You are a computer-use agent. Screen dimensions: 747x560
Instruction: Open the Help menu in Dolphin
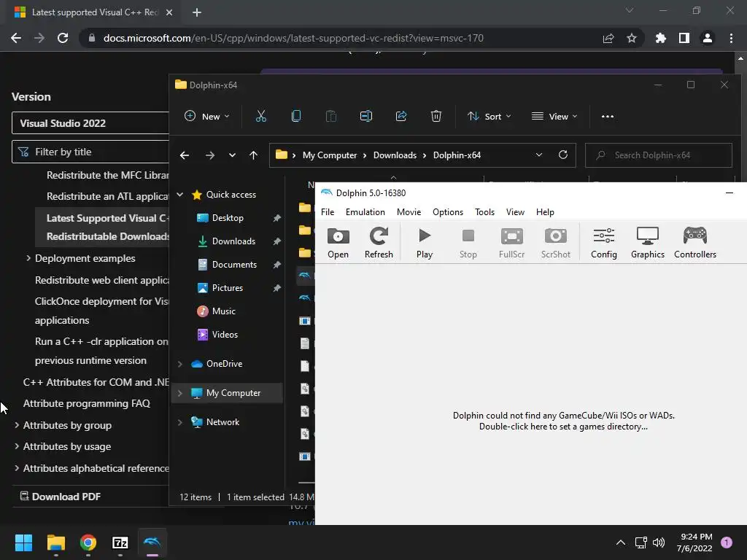(x=545, y=212)
